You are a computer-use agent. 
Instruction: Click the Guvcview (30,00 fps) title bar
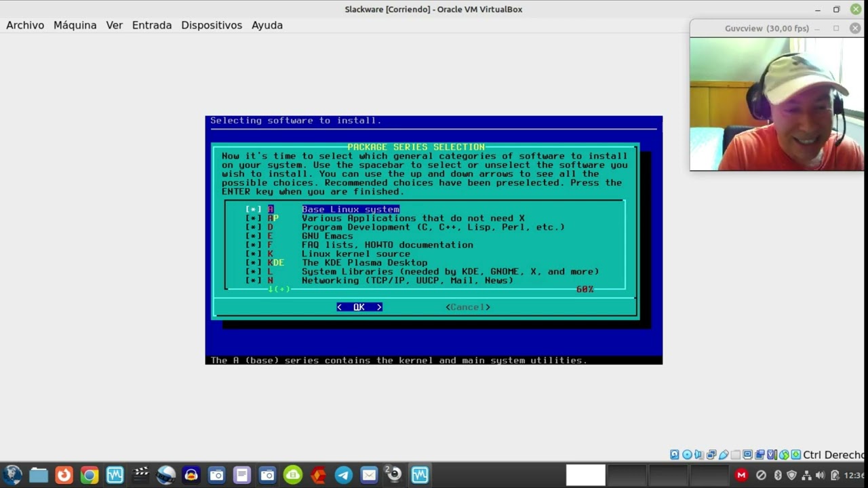click(x=766, y=28)
